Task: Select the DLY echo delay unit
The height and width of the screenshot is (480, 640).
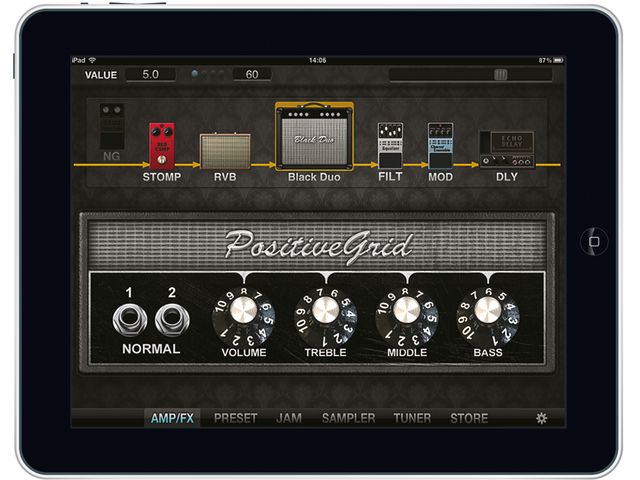Action: [507, 149]
